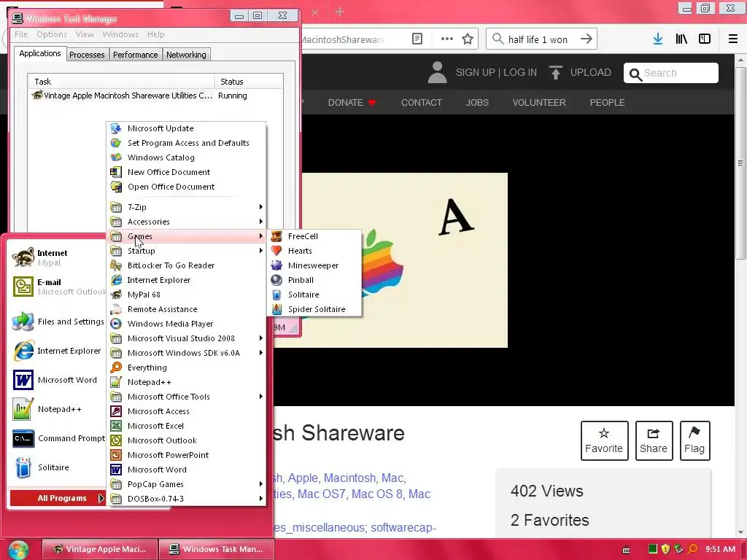Click the Favorite button on webpage

pos(604,440)
